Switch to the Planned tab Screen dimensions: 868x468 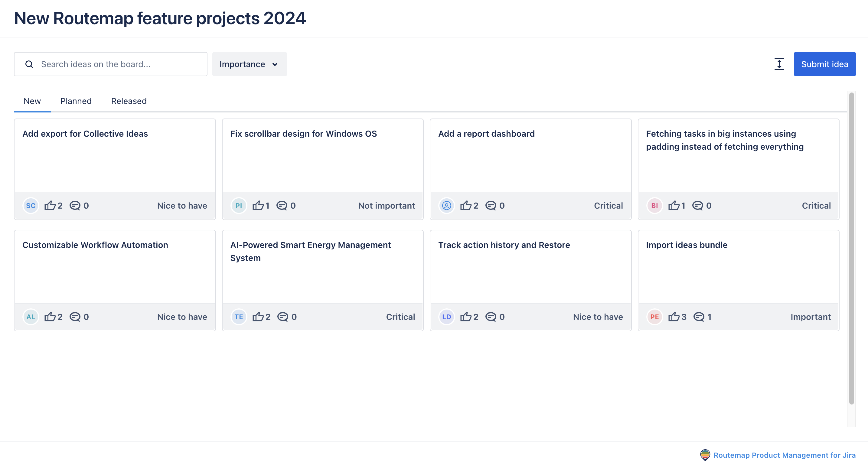coord(76,101)
